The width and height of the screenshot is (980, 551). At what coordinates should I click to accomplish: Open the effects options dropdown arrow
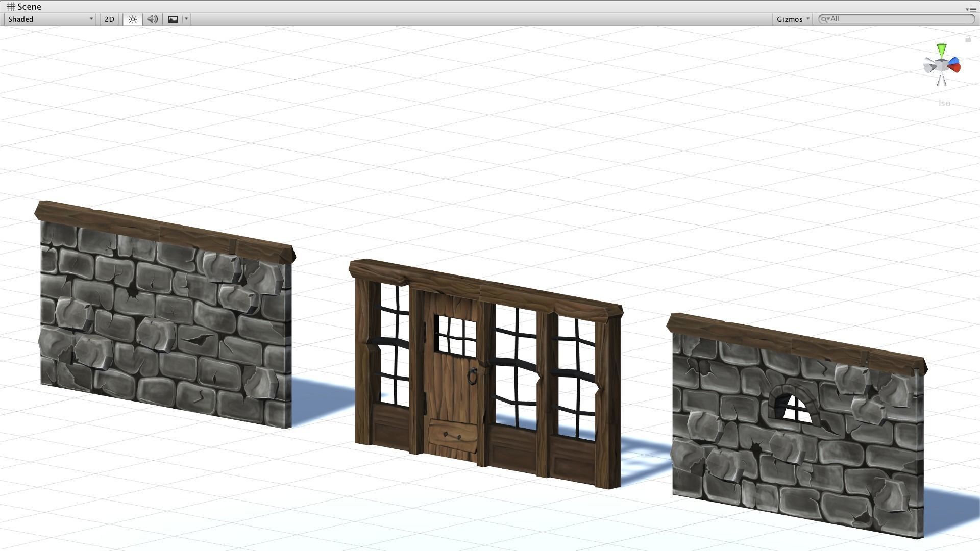tap(186, 19)
